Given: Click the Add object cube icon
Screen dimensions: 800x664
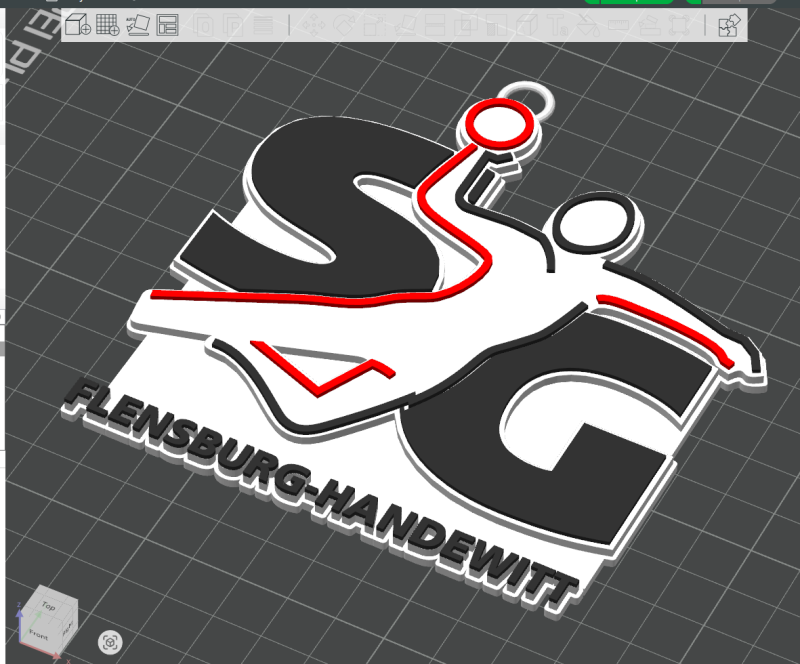Looking at the screenshot, I should coord(78,25).
